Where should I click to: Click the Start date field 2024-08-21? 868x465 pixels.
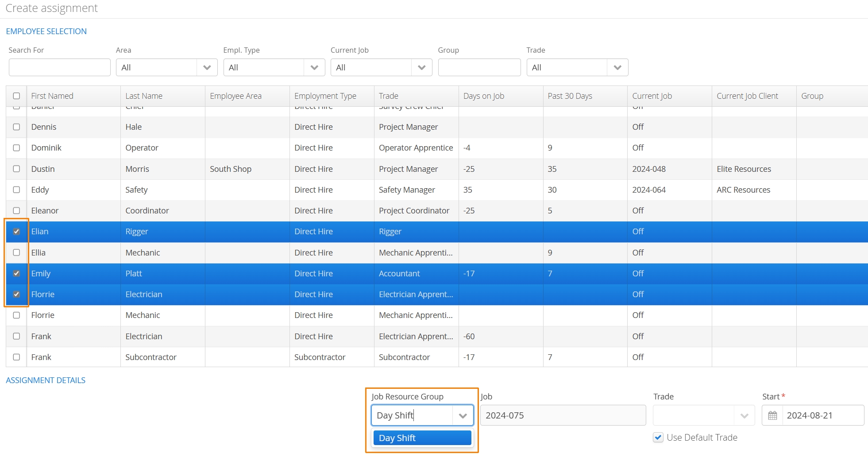(x=823, y=415)
